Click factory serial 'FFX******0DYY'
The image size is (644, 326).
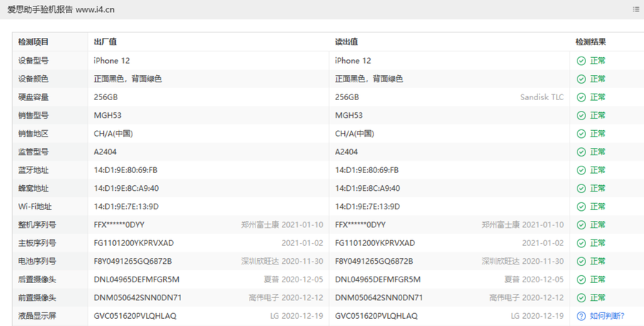coord(119,225)
